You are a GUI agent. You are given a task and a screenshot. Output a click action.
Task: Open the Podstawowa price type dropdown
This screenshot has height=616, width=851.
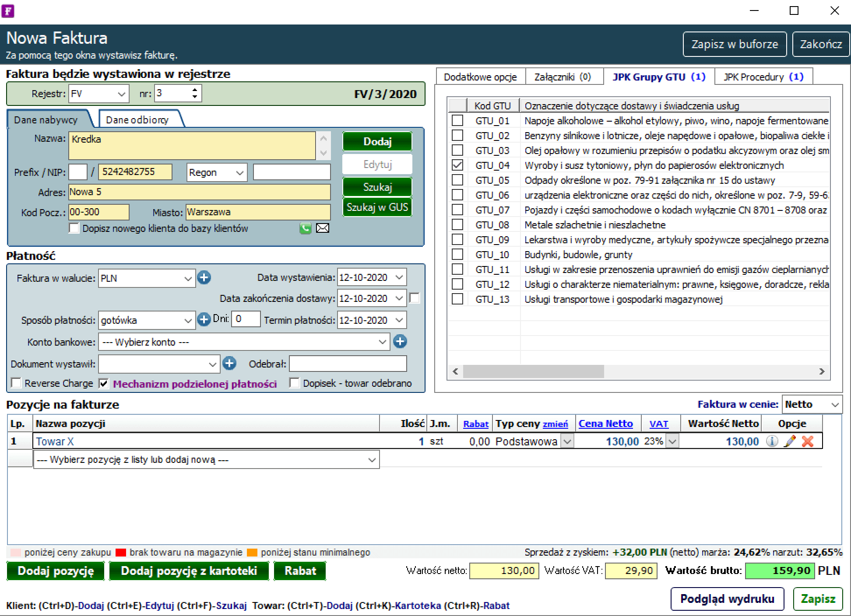point(567,441)
